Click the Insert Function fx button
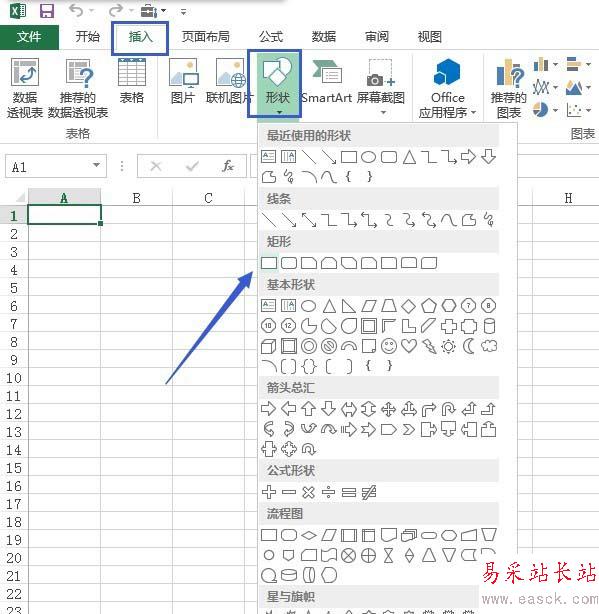The image size is (599, 614). [x=227, y=166]
